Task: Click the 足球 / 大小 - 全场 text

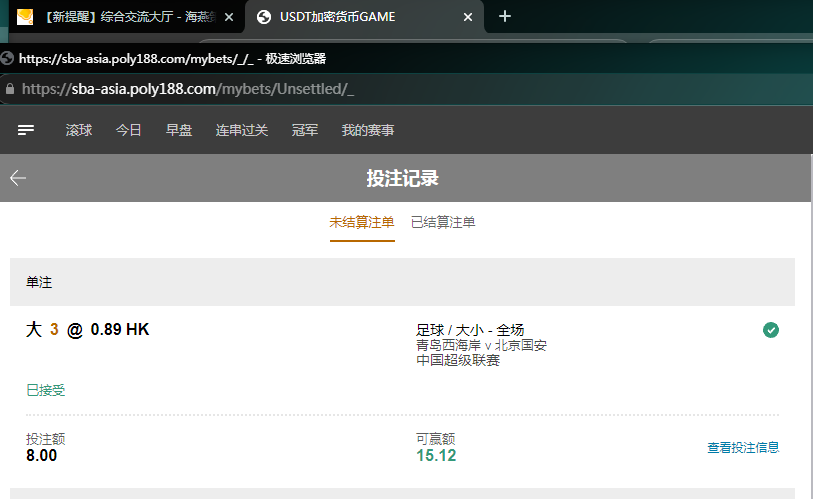Action: click(470, 330)
